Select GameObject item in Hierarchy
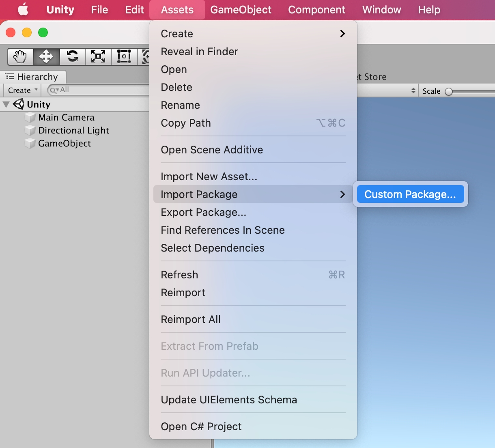495x448 pixels. [64, 144]
